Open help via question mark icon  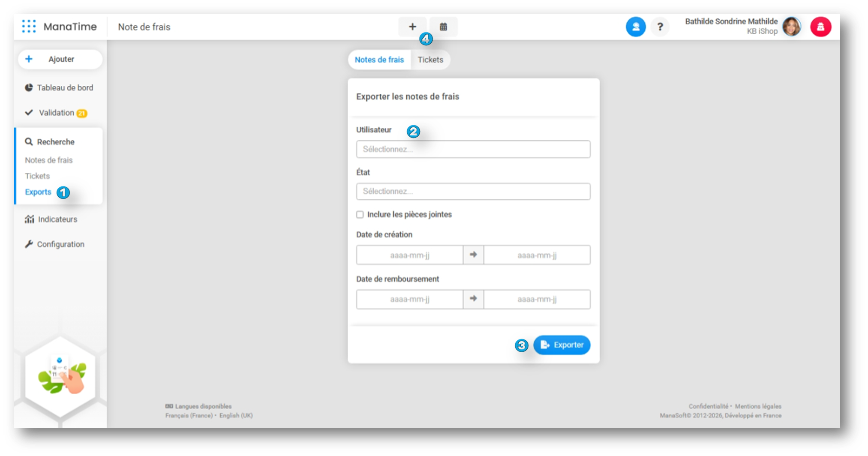(660, 27)
